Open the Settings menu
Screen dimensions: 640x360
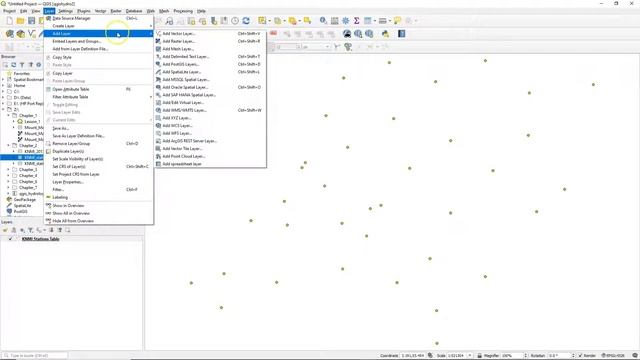65,11
